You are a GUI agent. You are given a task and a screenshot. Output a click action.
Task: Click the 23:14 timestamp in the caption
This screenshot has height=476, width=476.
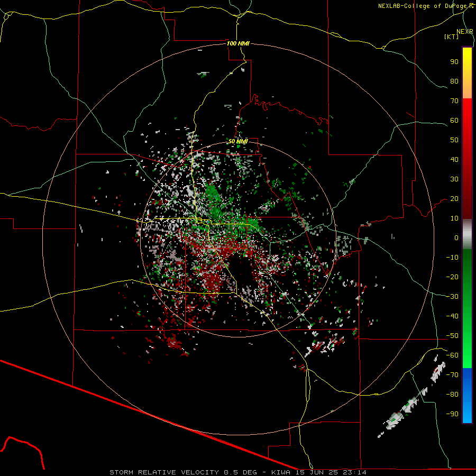(354, 472)
